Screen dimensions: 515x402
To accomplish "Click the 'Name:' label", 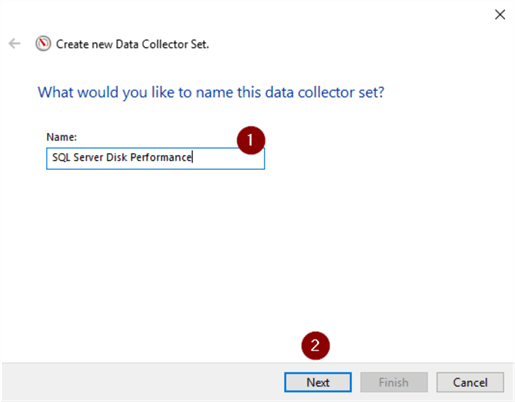I will (x=62, y=137).
